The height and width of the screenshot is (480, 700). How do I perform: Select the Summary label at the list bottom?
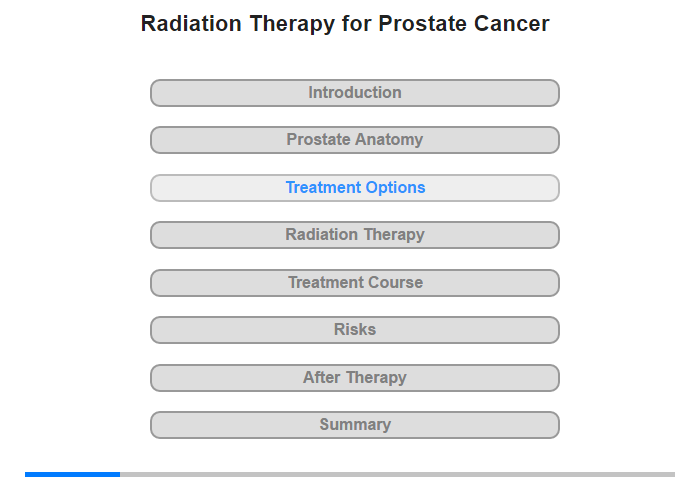point(355,424)
